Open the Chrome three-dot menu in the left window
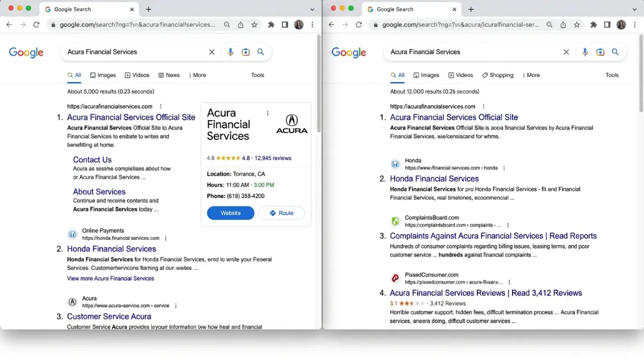Image resolution: width=644 pixels, height=359 pixels. pos(312,25)
